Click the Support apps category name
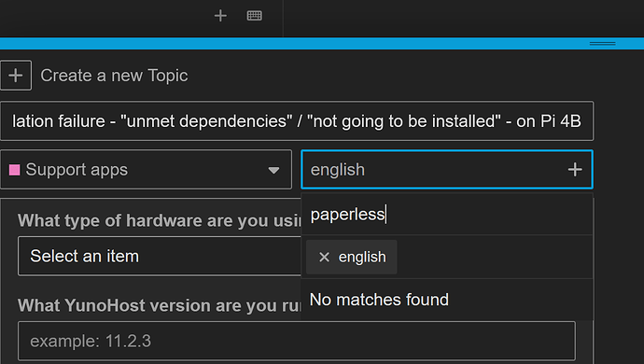 (77, 170)
